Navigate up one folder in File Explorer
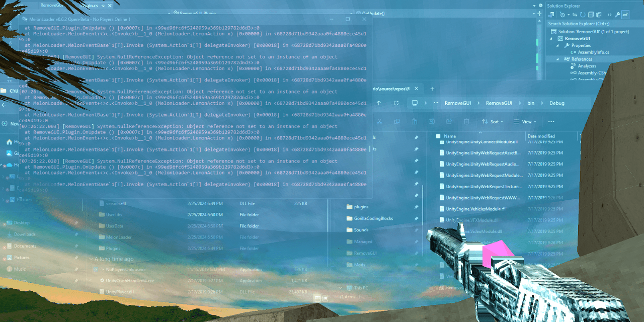Image resolution: width=644 pixels, height=322 pixels. 378,103
